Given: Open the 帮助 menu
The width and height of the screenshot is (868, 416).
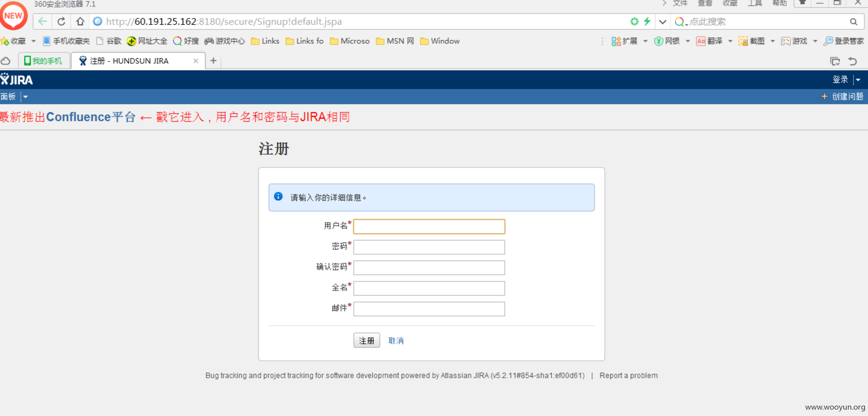Looking at the screenshot, I should (780, 3).
